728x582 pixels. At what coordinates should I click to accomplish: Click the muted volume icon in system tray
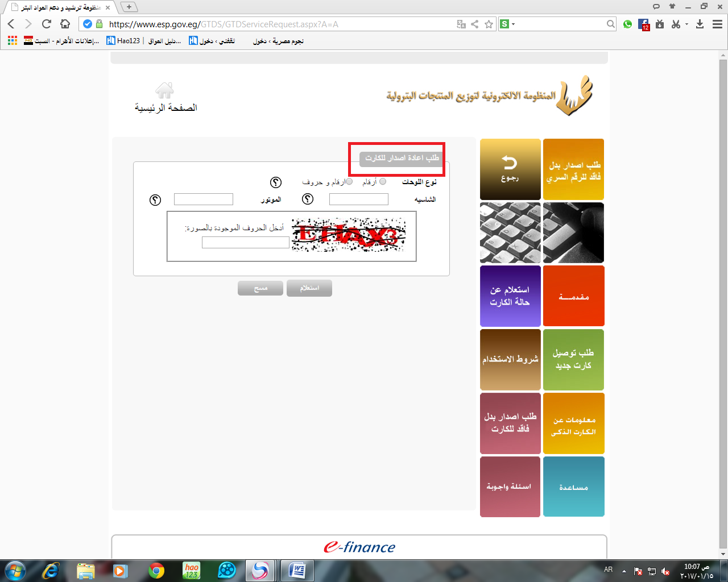point(665,571)
